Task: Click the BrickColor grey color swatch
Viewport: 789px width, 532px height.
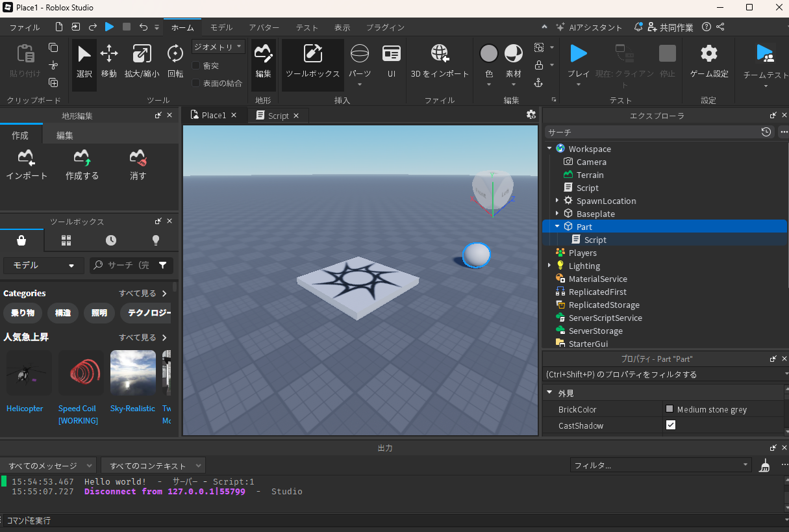Action: click(670, 409)
